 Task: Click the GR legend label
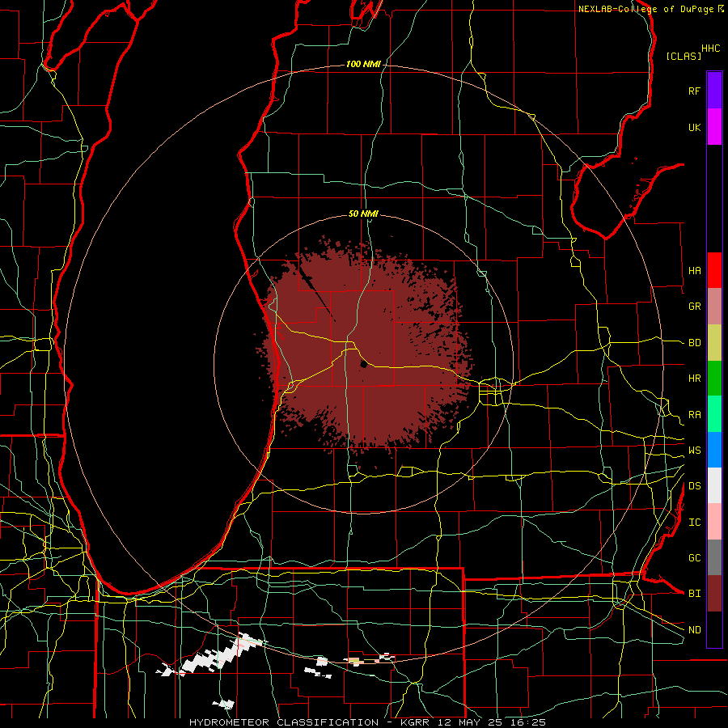[694, 307]
